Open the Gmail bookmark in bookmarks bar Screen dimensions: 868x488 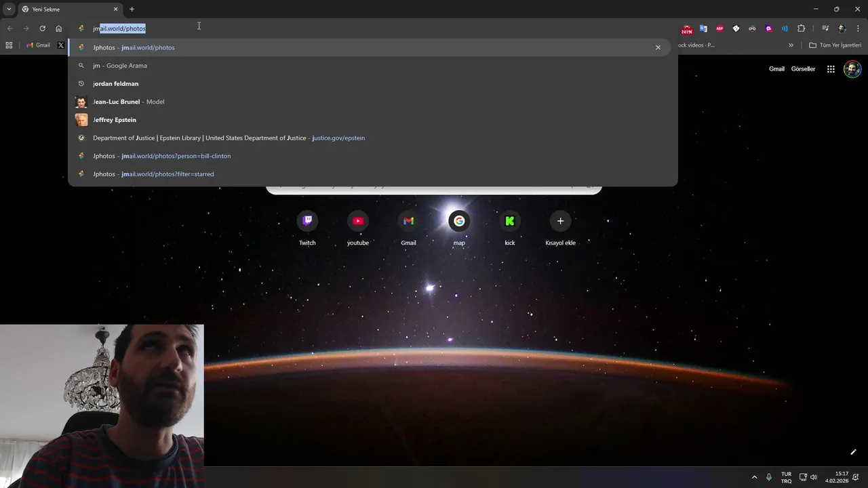click(x=38, y=45)
